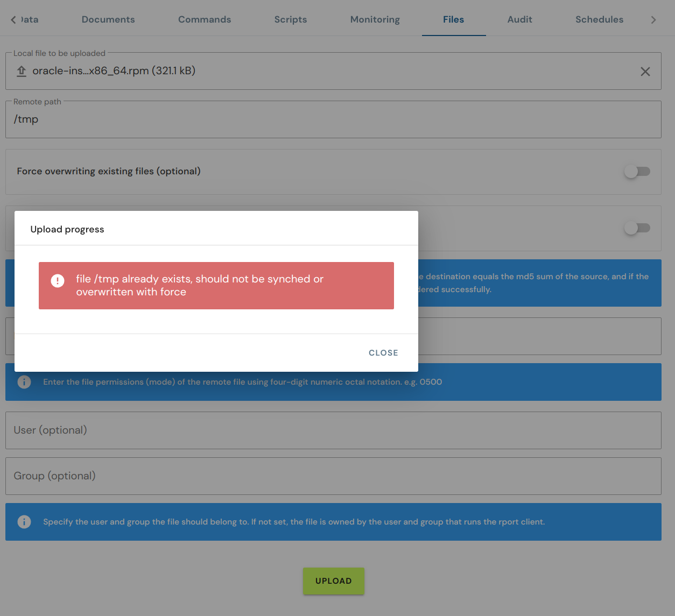Toggle the second switch behind the dialog
This screenshot has height=616, width=675.
pyautogui.click(x=637, y=228)
